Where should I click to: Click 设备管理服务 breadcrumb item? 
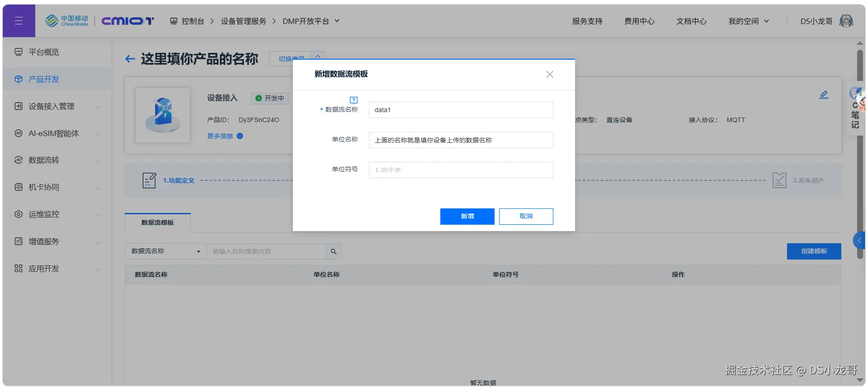(243, 21)
